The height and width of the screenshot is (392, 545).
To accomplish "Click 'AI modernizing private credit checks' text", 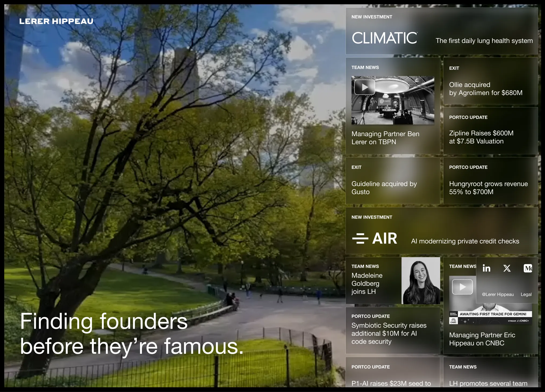I will pyautogui.click(x=465, y=241).
